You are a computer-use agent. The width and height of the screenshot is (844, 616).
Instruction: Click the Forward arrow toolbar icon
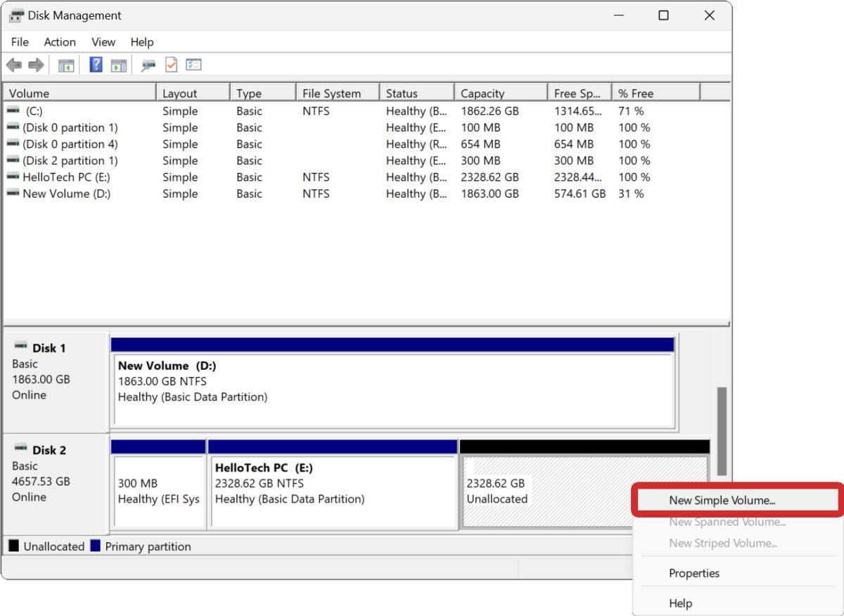tap(36, 65)
